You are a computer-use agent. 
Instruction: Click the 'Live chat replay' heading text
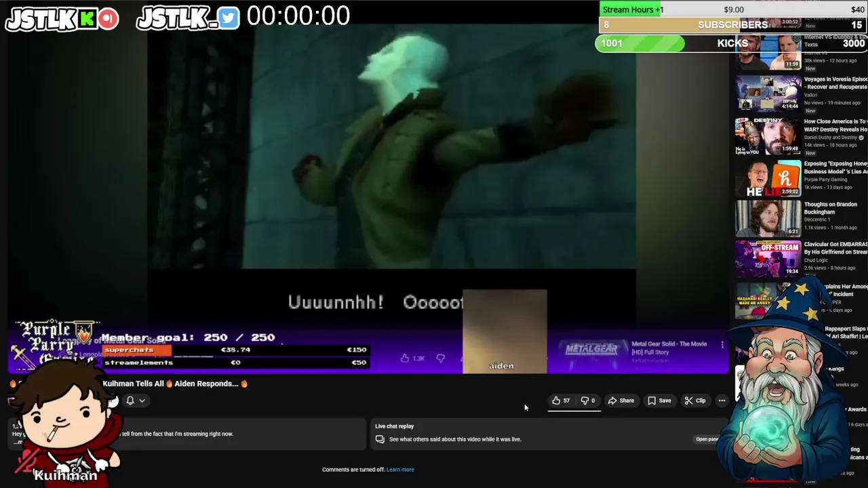(394, 426)
